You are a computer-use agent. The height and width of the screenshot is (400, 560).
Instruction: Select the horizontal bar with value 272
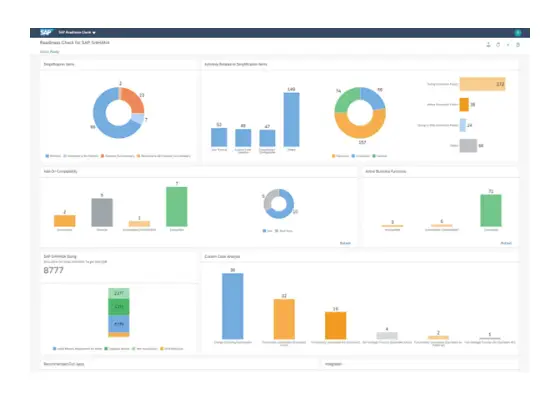(x=482, y=84)
